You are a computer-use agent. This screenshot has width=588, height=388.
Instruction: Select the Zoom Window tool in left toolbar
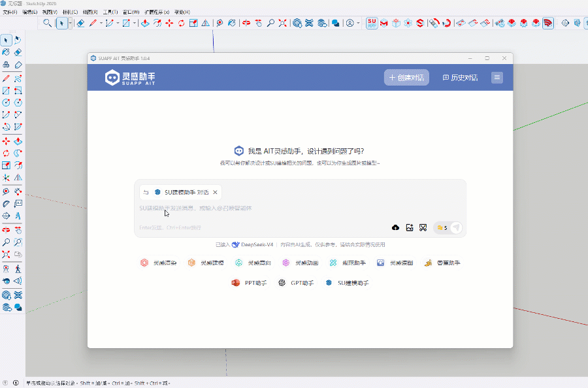click(18, 242)
